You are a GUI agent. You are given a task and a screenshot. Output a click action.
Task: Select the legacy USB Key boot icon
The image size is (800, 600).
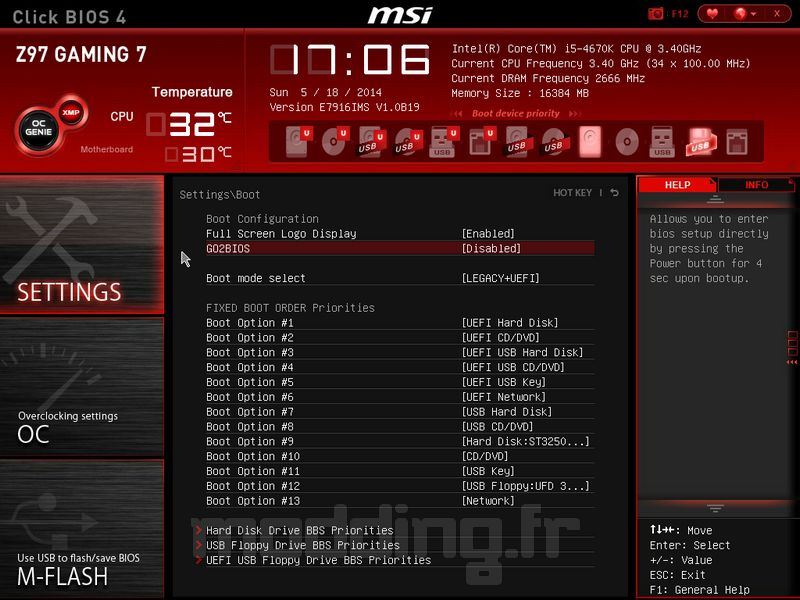[x=662, y=141]
